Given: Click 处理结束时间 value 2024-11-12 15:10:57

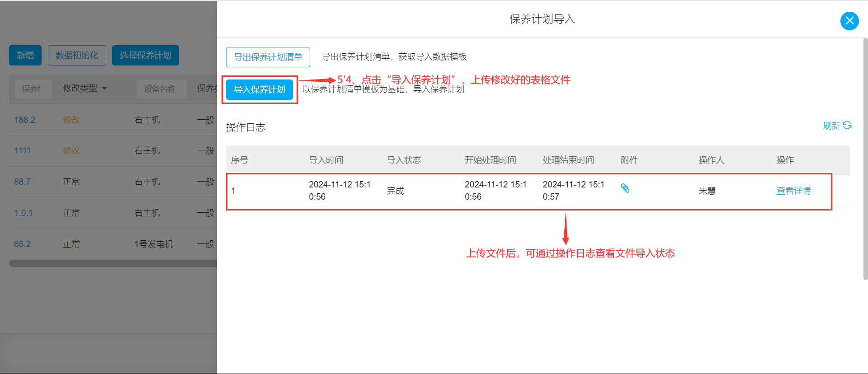Looking at the screenshot, I should (573, 191).
